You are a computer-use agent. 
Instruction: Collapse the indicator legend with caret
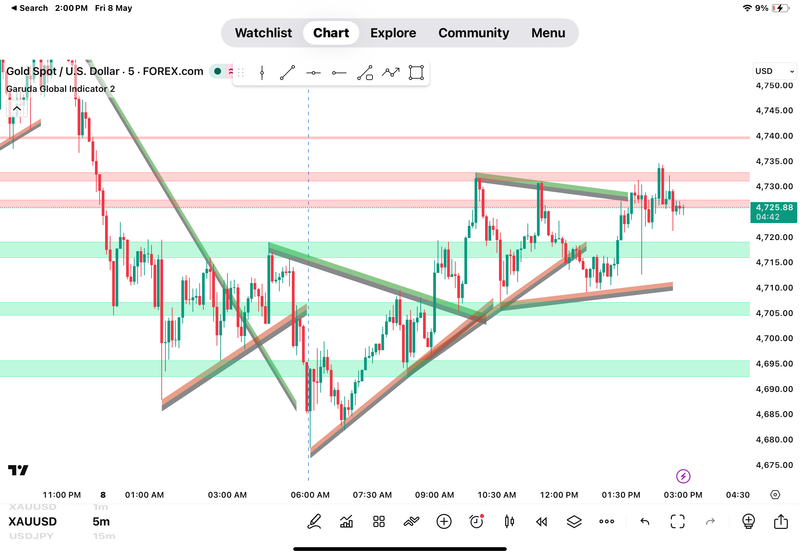16,109
